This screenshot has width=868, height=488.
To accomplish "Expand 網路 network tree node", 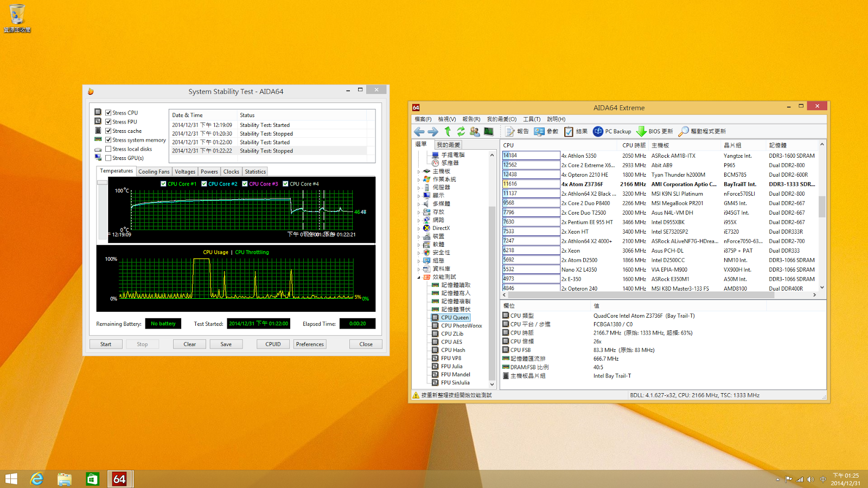I will point(419,220).
